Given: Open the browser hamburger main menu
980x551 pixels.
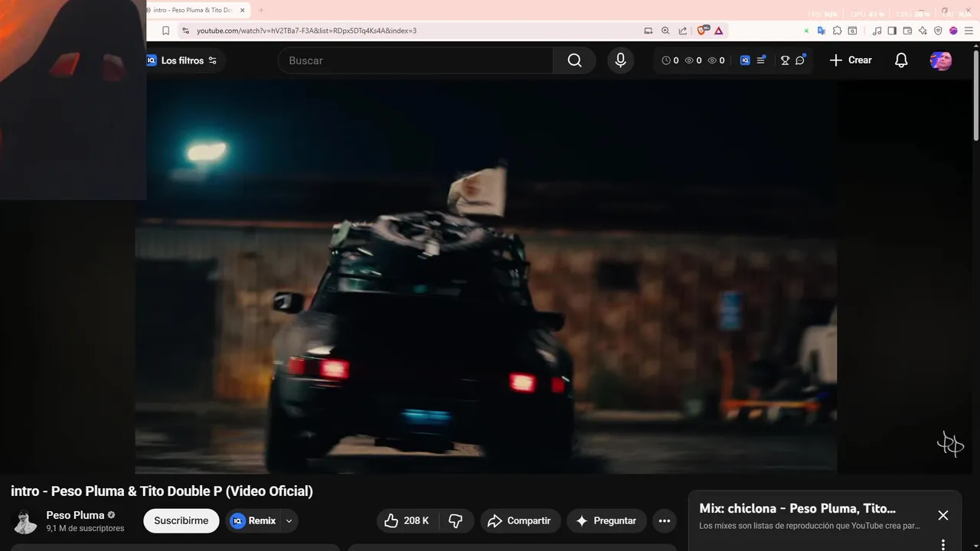Looking at the screenshot, I should [x=969, y=31].
